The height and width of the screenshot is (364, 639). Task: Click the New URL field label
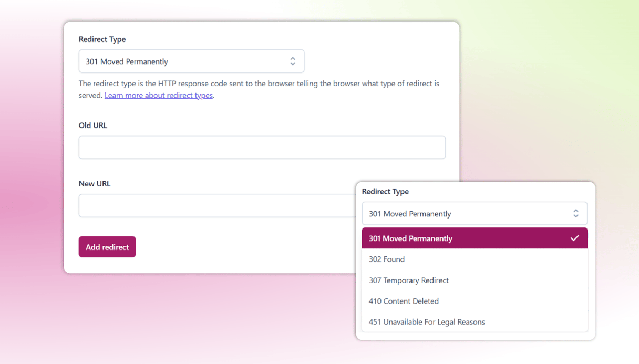coord(95,184)
